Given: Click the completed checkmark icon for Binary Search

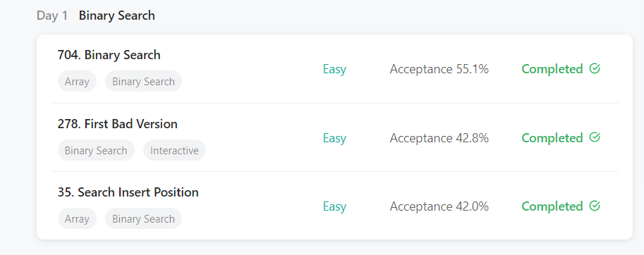Looking at the screenshot, I should click(x=595, y=69).
